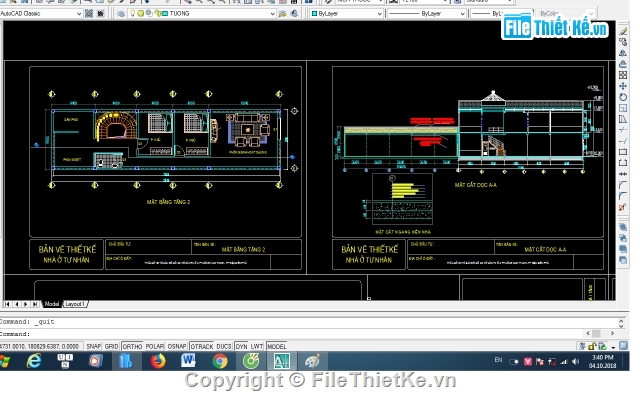Open status bar tray menu arrow
Image resolution: width=640 pixels, height=400 pixels.
tap(613, 347)
